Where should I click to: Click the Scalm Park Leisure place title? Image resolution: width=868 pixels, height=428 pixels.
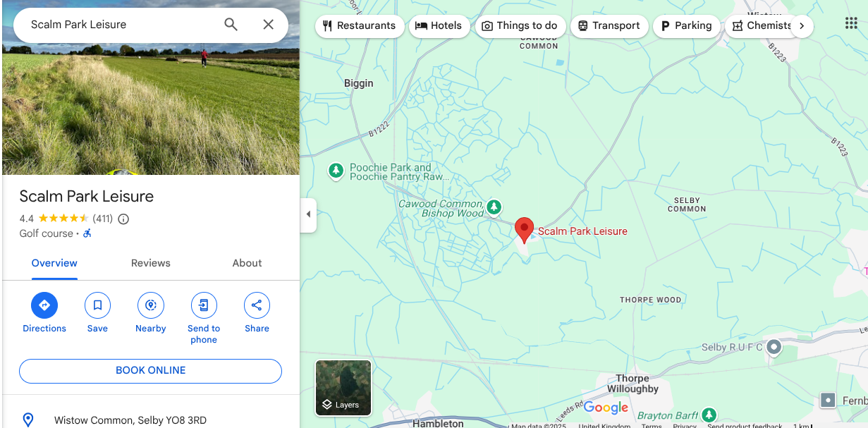[x=87, y=196]
